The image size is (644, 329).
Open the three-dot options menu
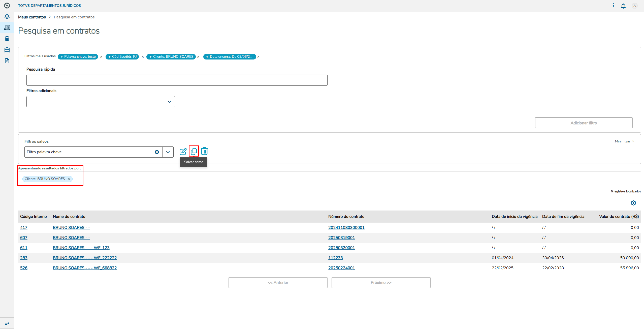(613, 6)
